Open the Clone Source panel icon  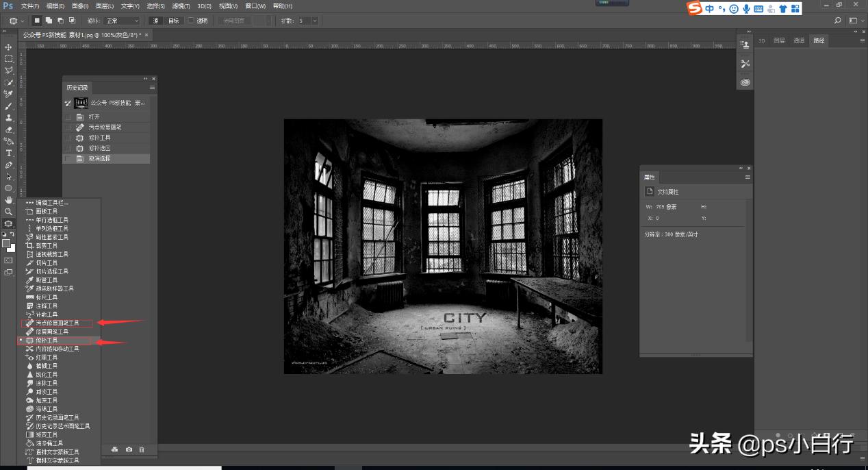(x=745, y=44)
